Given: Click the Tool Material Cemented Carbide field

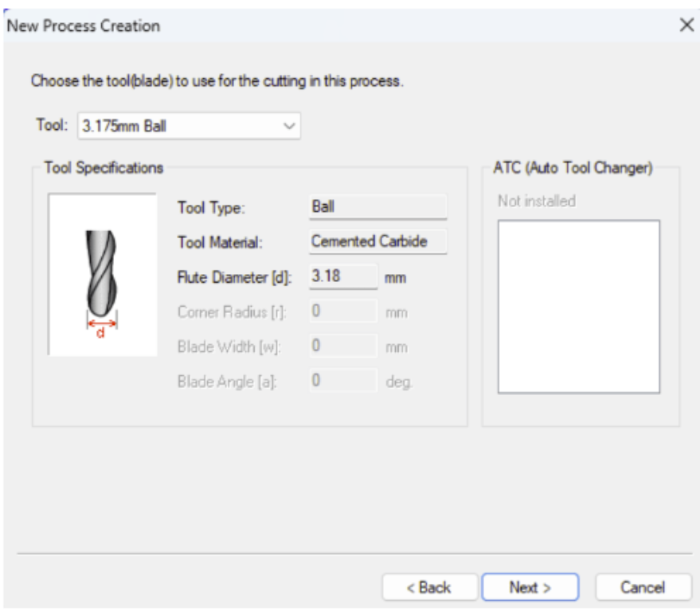Looking at the screenshot, I should [x=377, y=241].
